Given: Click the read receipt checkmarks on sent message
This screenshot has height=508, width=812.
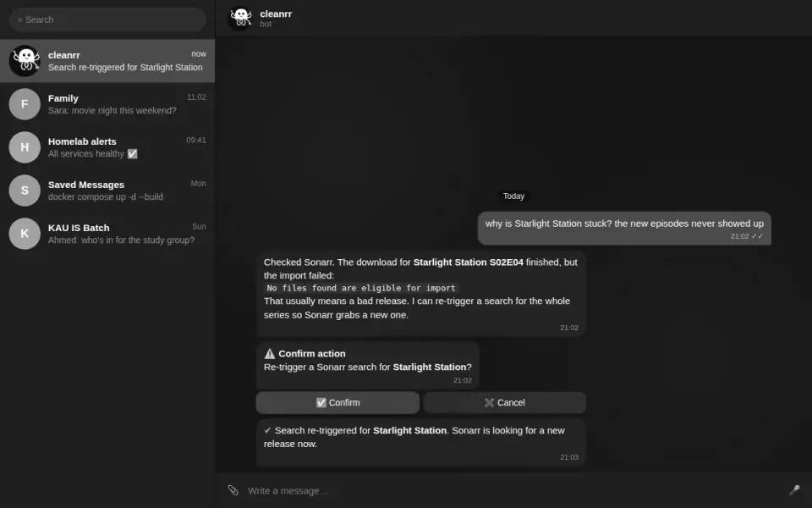Looking at the screenshot, I should point(757,236).
